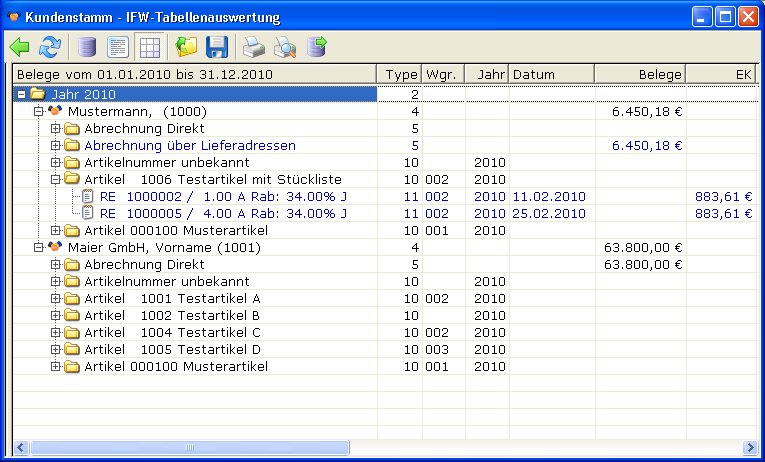765x462 pixels.
Task: Click the database export arrow icon
Action: (317, 46)
